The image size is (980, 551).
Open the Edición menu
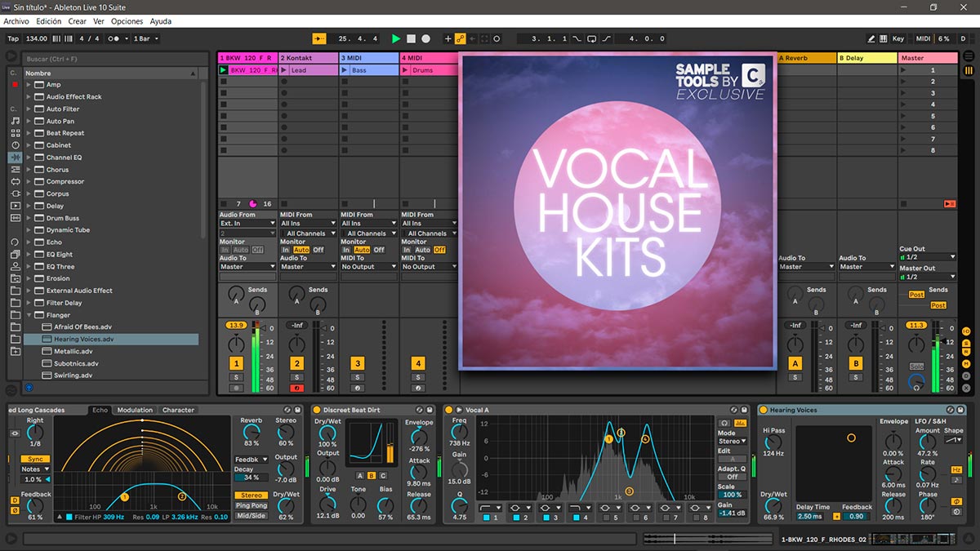(48, 21)
